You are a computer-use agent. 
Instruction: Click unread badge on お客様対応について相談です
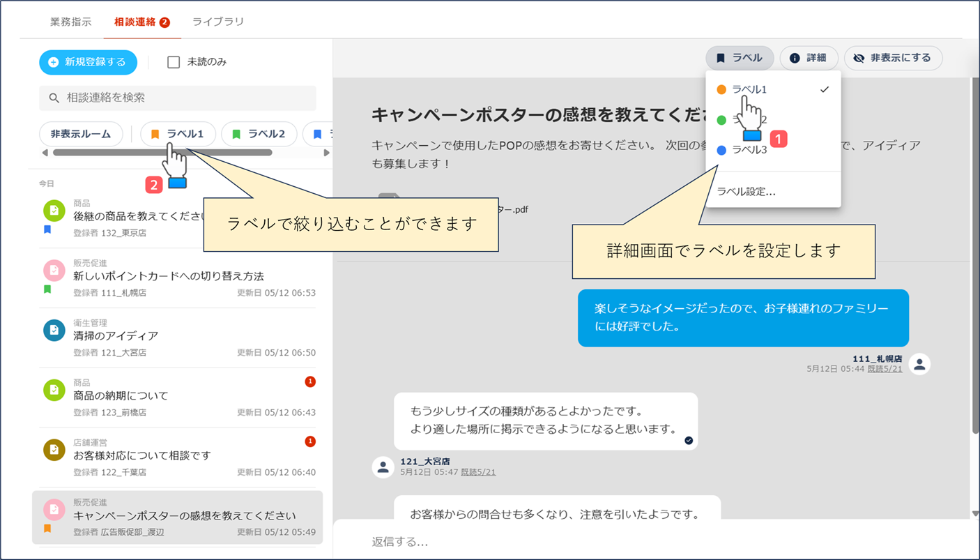[x=310, y=441]
